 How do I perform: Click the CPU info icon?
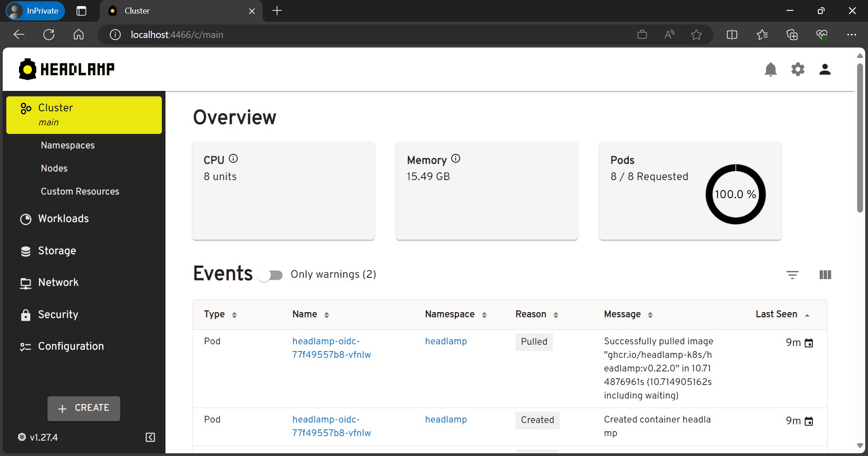(x=233, y=159)
